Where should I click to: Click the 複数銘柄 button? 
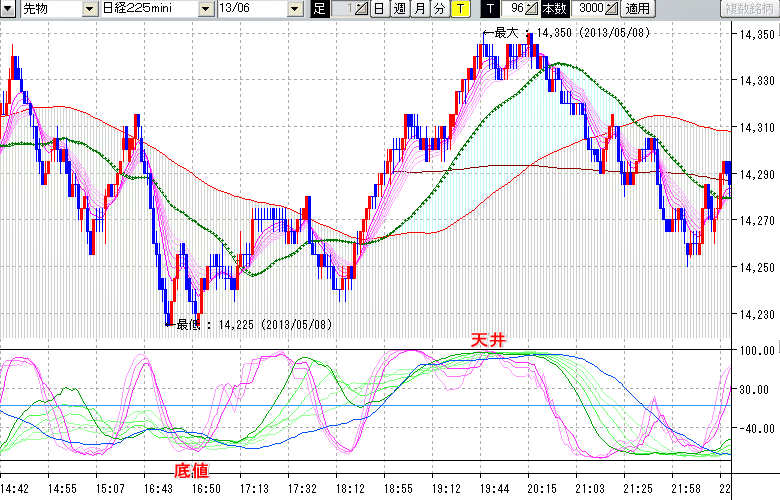[x=746, y=9]
